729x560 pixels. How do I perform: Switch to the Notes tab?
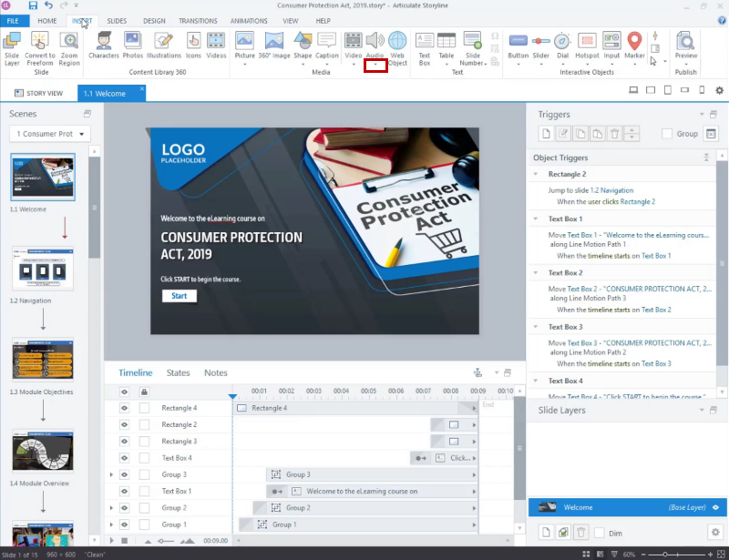coord(216,372)
